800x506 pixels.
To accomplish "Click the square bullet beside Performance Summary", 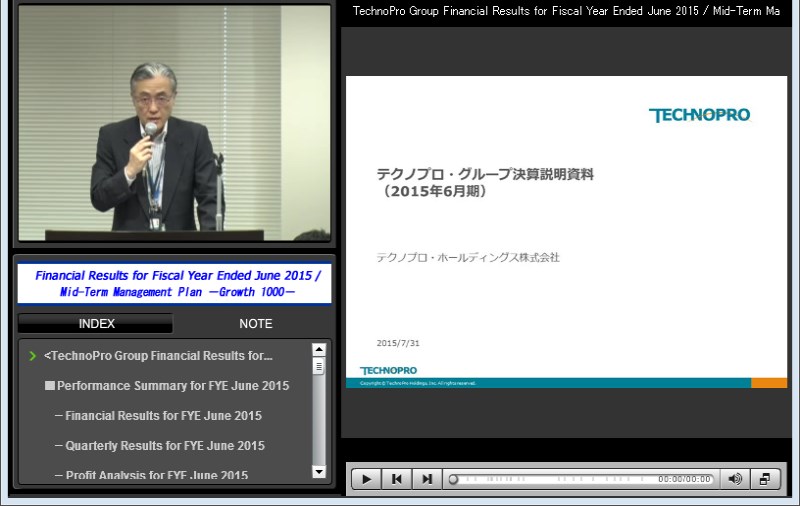I will [x=49, y=385].
